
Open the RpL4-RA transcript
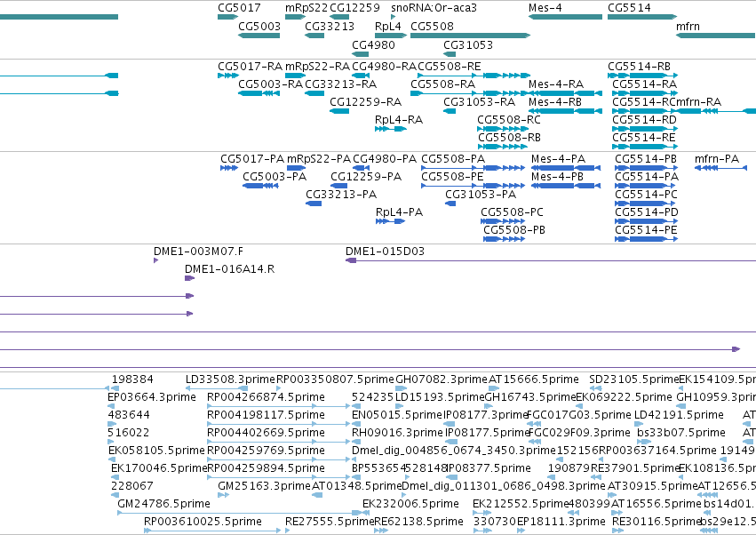coord(391,129)
